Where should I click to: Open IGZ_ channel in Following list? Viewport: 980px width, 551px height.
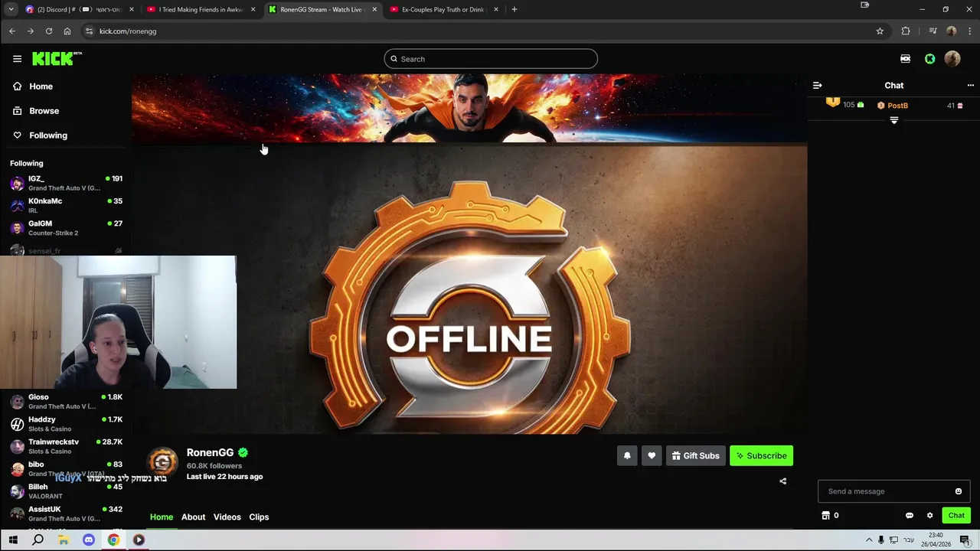click(66, 183)
